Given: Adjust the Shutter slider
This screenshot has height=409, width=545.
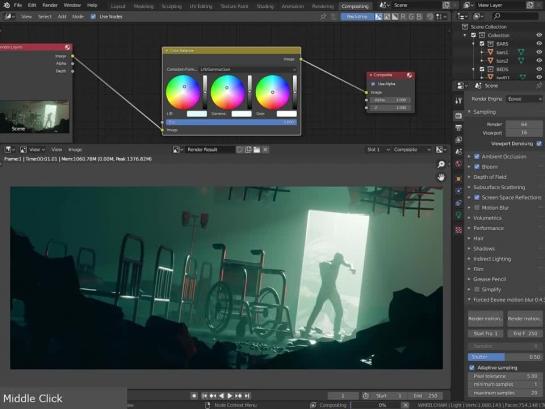Looking at the screenshot, I should click(505, 357).
